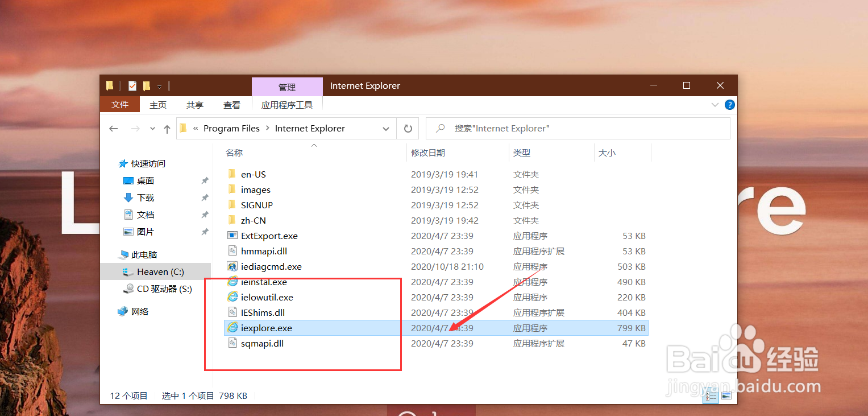Screen dimensions: 868x416
Task: Click the ExtExport.exe file icon
Action: pyautogui.click(x=232, y=236)
